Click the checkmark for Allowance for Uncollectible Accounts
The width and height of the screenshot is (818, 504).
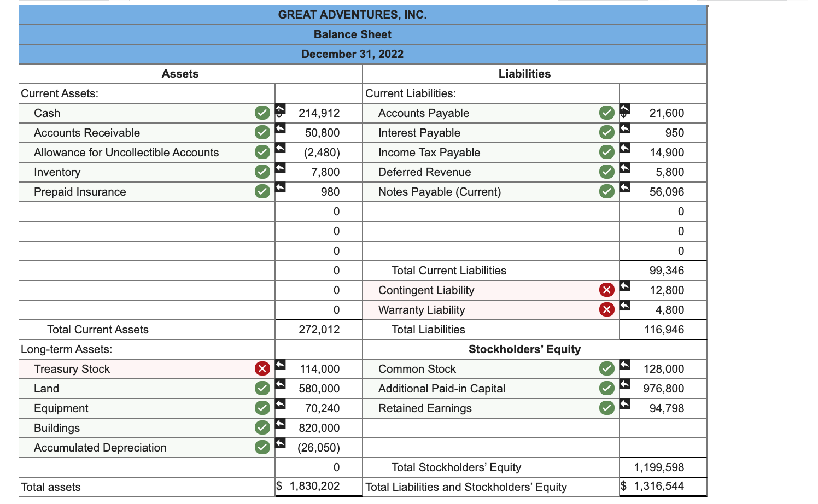[262, 152]
